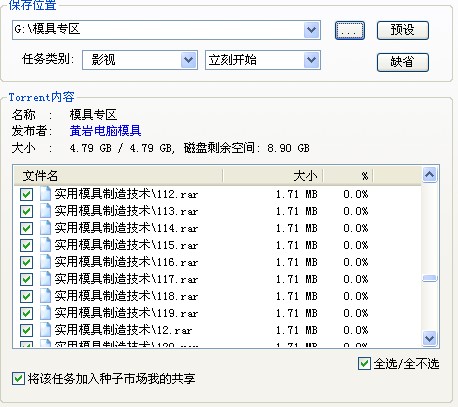Sort by the % column header
The image size is (458, 407).
tap(348, 176)
